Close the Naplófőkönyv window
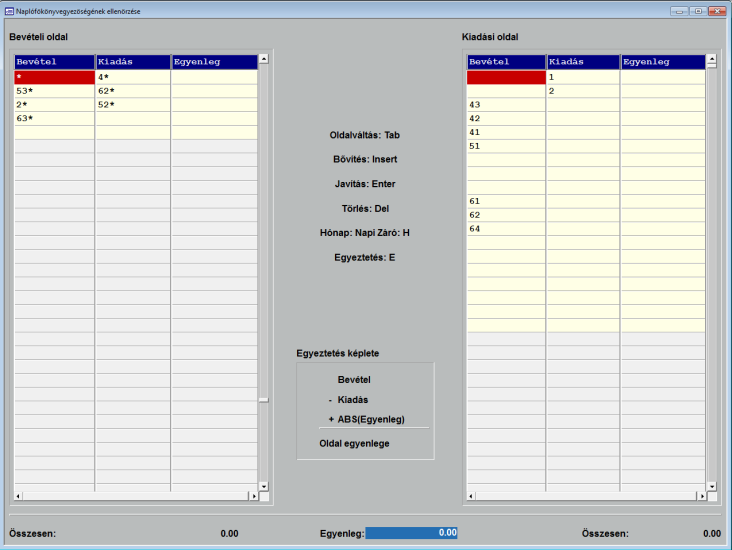The image size is (732, 550). (717, 11)
